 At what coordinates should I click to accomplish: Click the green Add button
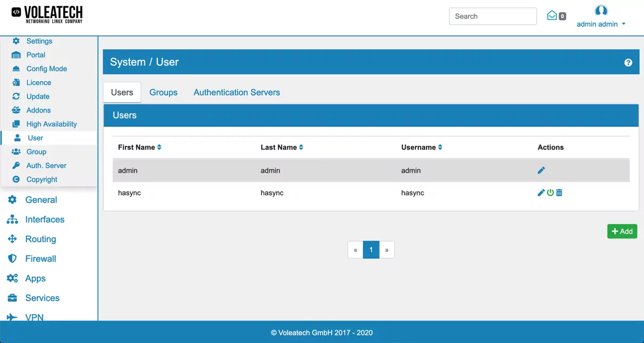(622, 231)
